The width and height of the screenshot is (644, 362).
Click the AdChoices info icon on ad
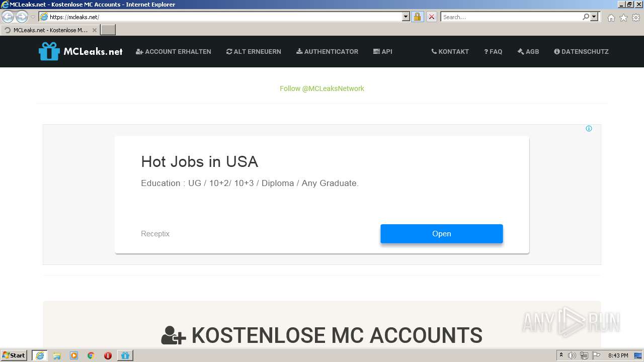[x=589, y=129]
